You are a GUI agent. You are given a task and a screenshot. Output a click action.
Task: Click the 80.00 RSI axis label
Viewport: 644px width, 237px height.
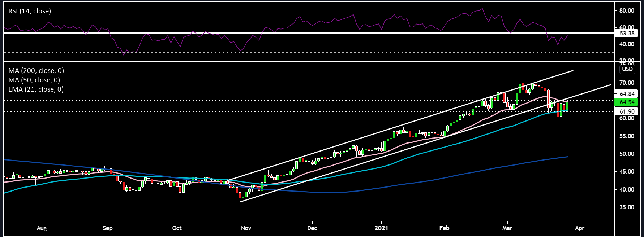click(627, 10)
